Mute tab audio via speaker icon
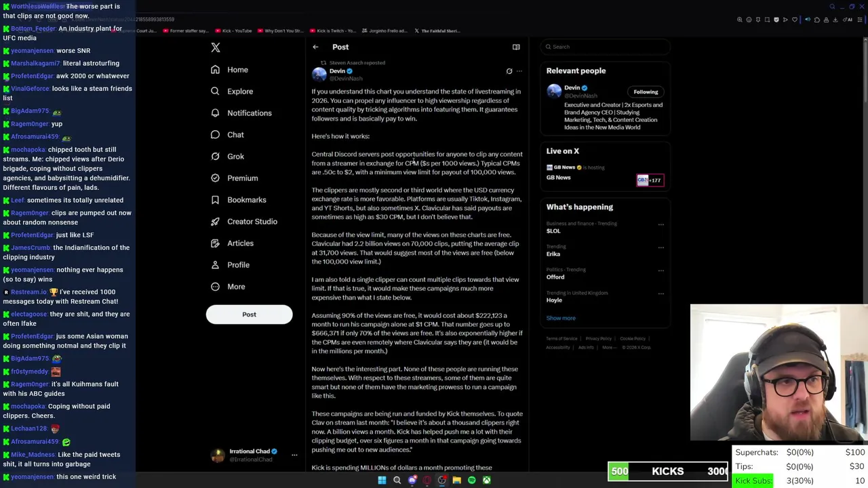The width and height of the screenshot is (868, 488). [808, 20]
